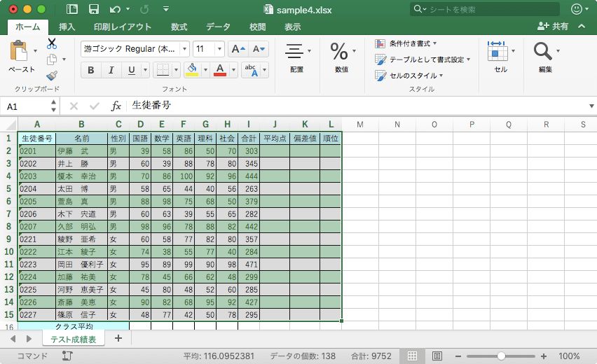Select the テスト成績表 sheet tab
The image size is (597, 364).
coord(74,339)
